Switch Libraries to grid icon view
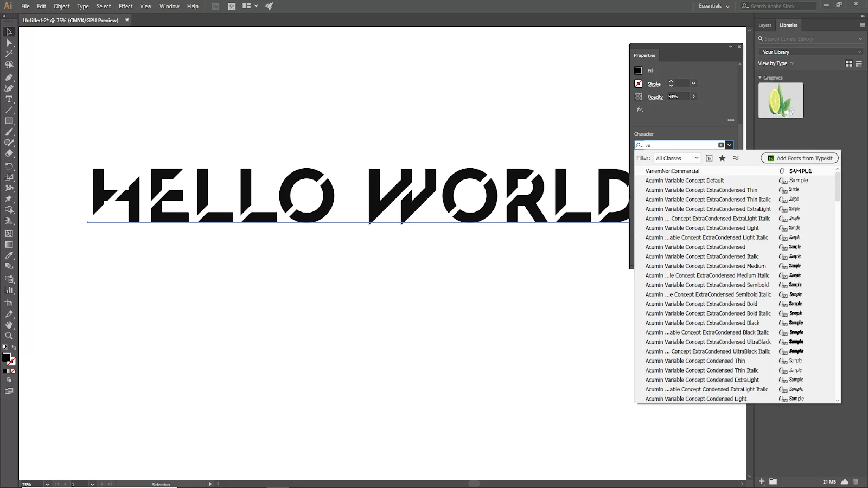Screen dimensions: 868x488 pos(849,63)
